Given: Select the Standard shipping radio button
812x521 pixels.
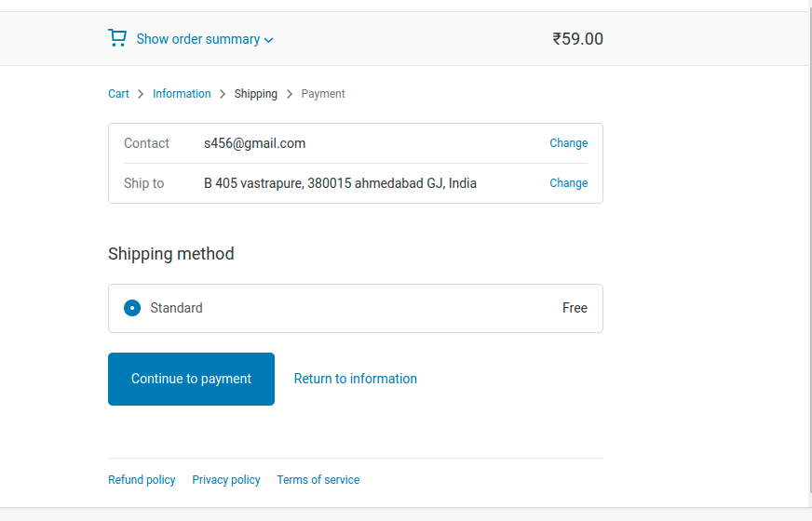Looking at the screenshot, I should 132,308.
